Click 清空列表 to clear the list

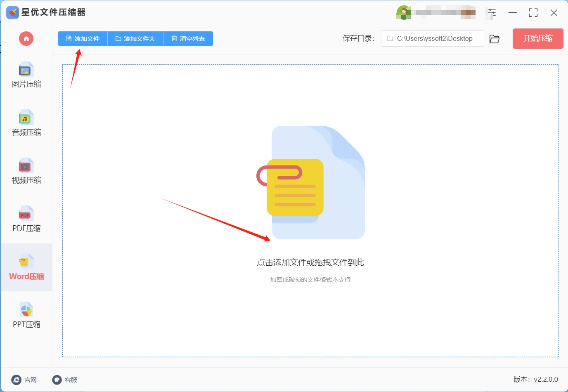(x=188, y=39)
